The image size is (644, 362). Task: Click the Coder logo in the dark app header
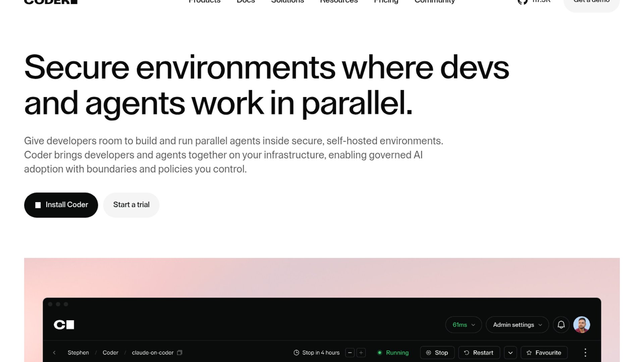tap(64, 325)
